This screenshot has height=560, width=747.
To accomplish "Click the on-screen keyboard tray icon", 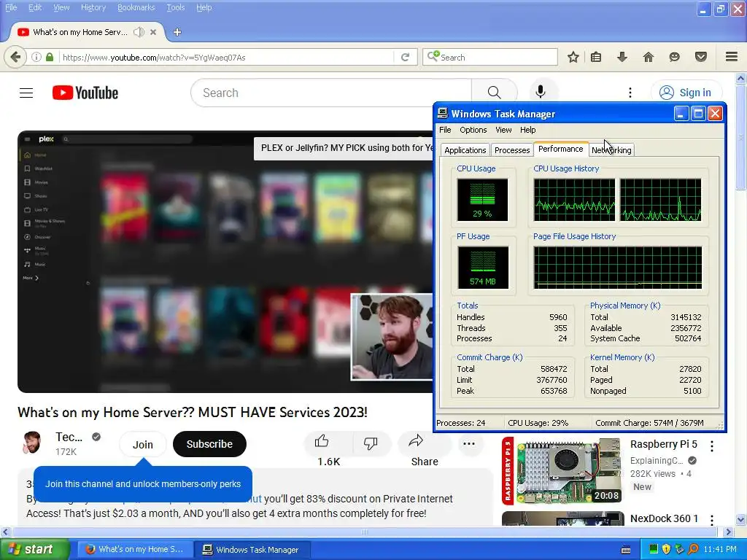I will click(x=626, y=550).
